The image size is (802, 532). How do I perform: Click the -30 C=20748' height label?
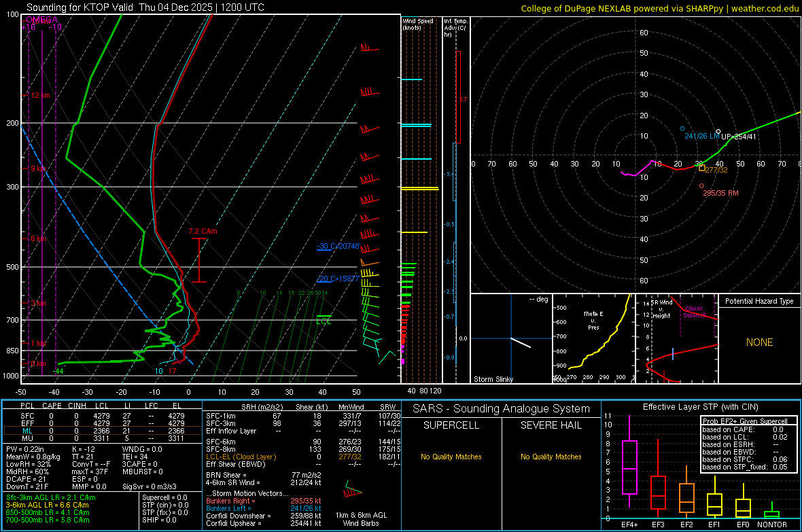[338, 246]
